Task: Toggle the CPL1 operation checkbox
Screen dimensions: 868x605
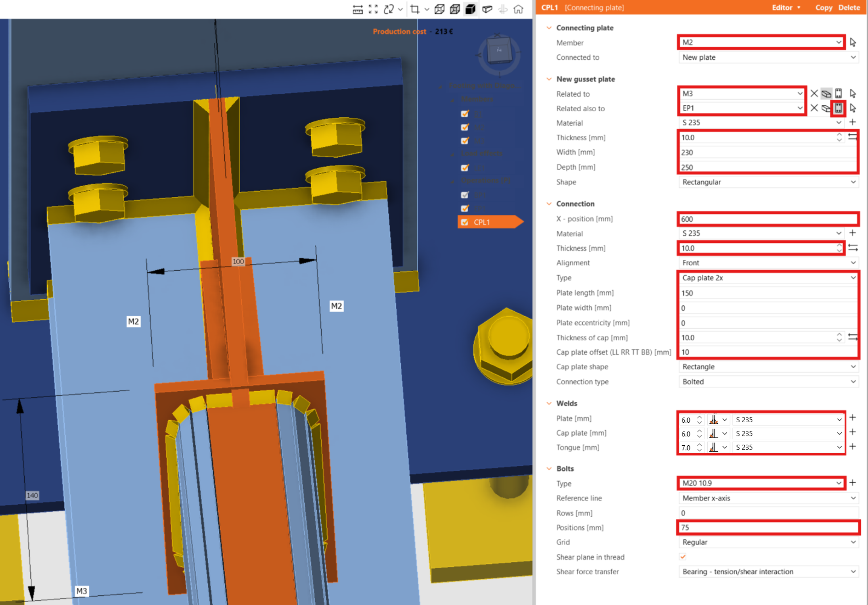Action: [465, 222]
